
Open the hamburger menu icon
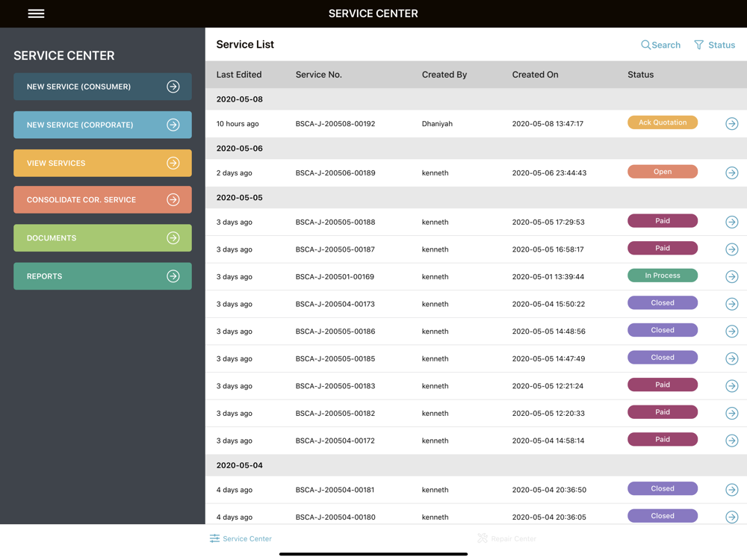click(36, 13)
